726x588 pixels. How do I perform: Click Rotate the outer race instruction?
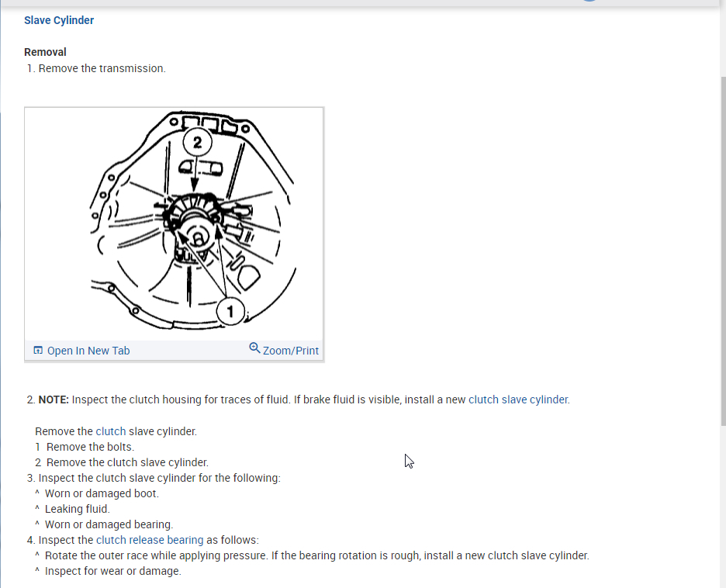click(x=317, y=555)
